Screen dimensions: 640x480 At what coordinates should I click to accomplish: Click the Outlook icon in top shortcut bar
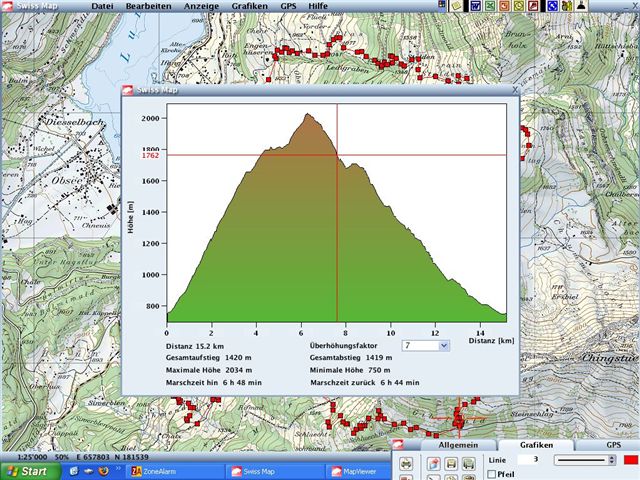[520, 6]
